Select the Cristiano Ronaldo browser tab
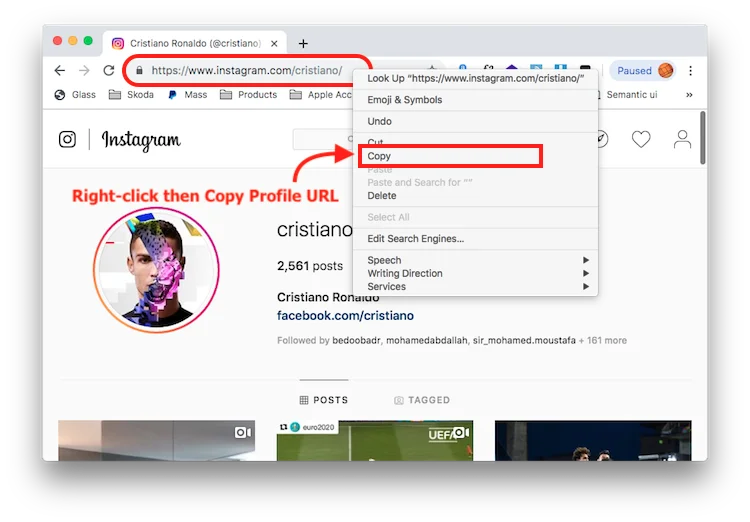750x522 pixels. tap(195, 44)
